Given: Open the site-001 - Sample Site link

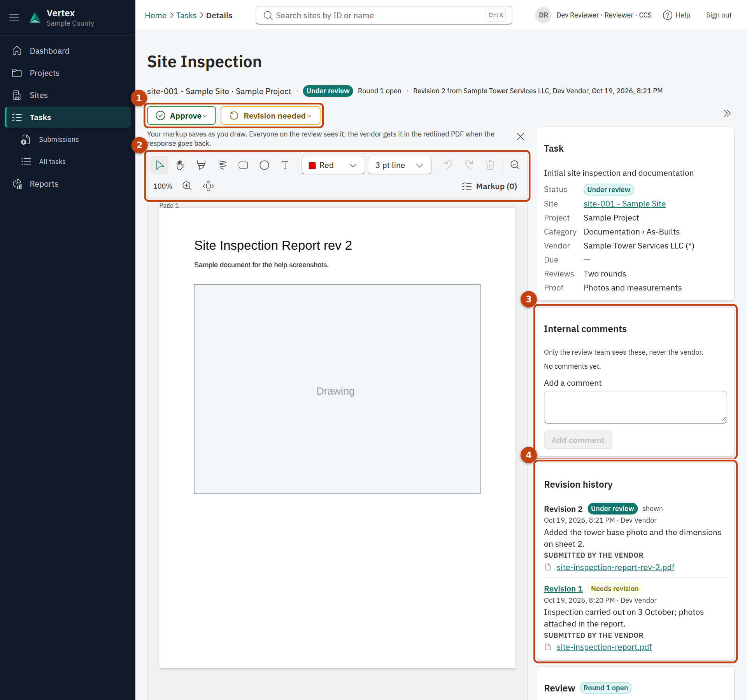Looking at the screenshot, I should [x=624, y=204].
